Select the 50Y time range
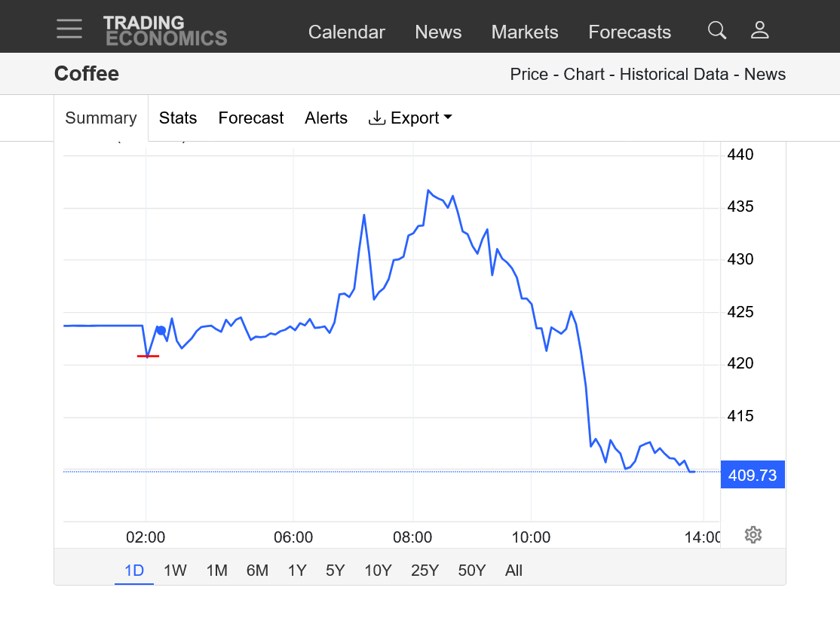The image size is (840, 618). click(471, 571)
